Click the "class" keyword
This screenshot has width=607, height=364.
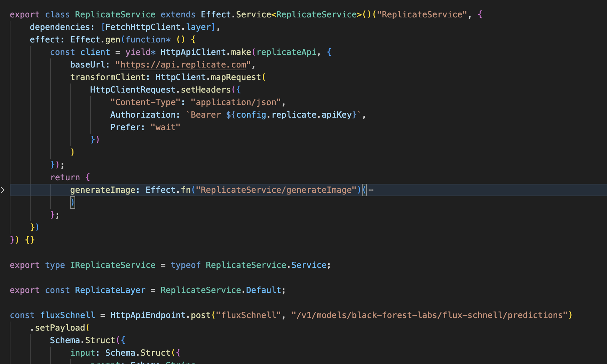57,15
